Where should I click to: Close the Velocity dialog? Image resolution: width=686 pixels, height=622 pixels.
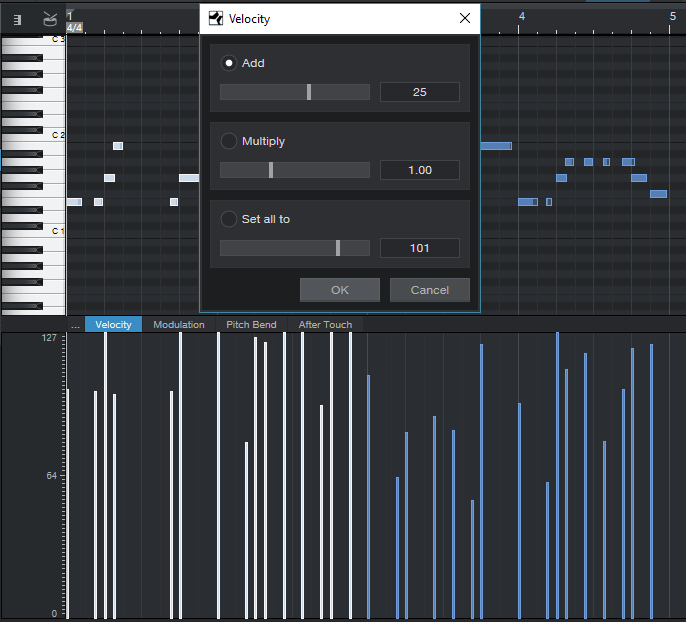pos(465,18)
